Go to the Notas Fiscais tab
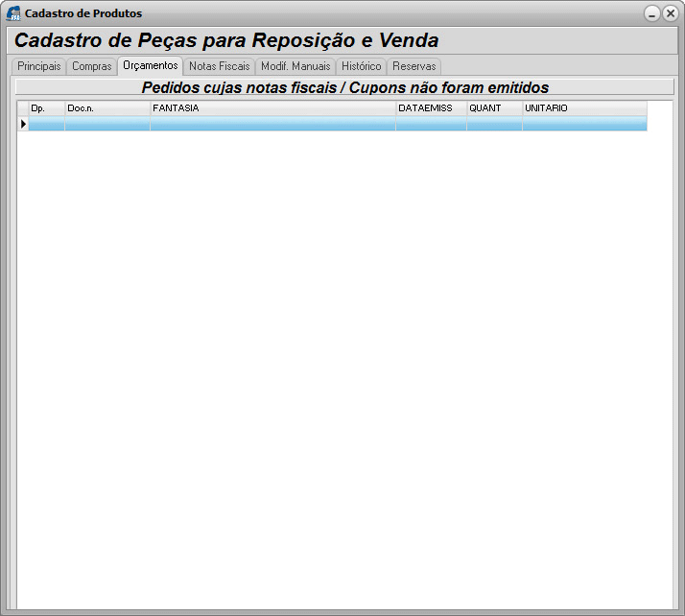Viewport: 685px width, 616px height. click(220, 66)
